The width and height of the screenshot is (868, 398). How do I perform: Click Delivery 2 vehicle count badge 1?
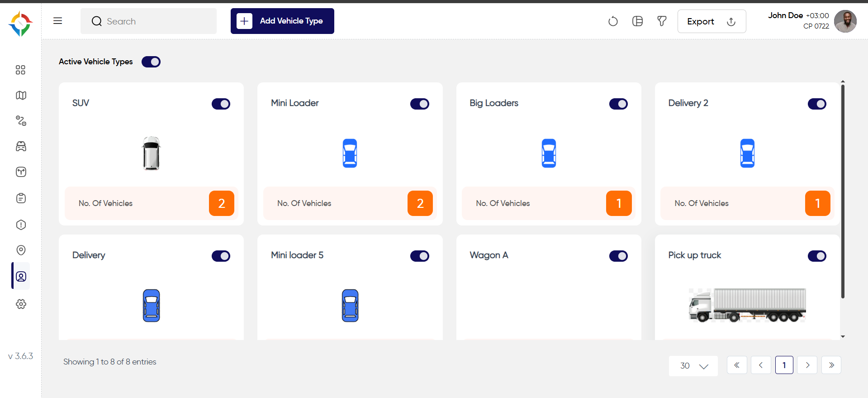[x=818, y=203]
